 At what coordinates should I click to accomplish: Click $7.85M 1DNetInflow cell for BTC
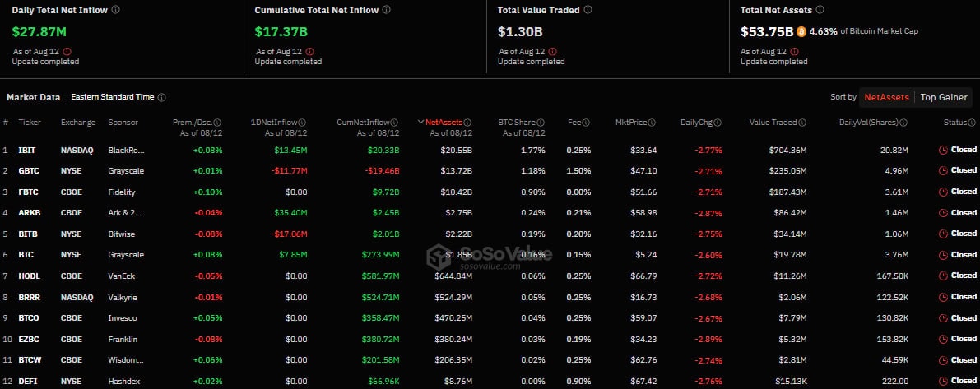click(x=293, y=255)
